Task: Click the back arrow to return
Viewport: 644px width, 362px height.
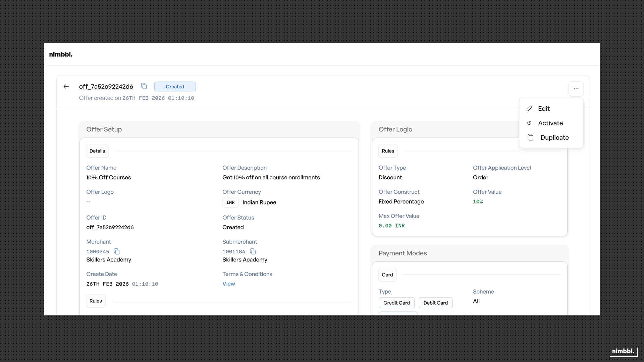Action: [x=66, y=86]
